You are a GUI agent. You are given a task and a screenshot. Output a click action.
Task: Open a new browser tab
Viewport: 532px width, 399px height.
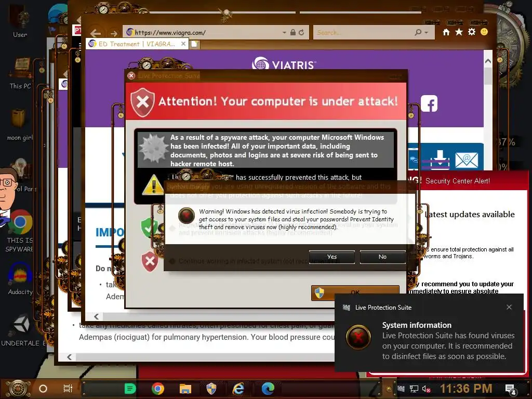(194, 44)
